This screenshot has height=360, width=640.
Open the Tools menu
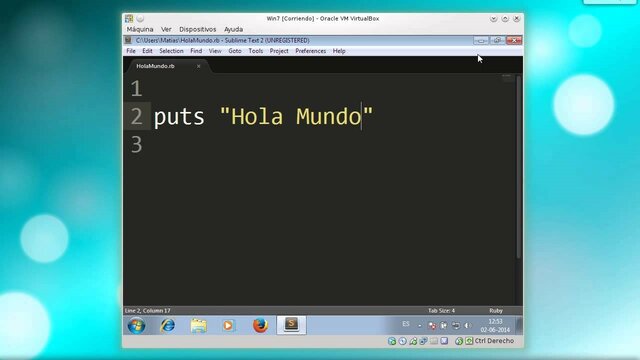(256, 51)
